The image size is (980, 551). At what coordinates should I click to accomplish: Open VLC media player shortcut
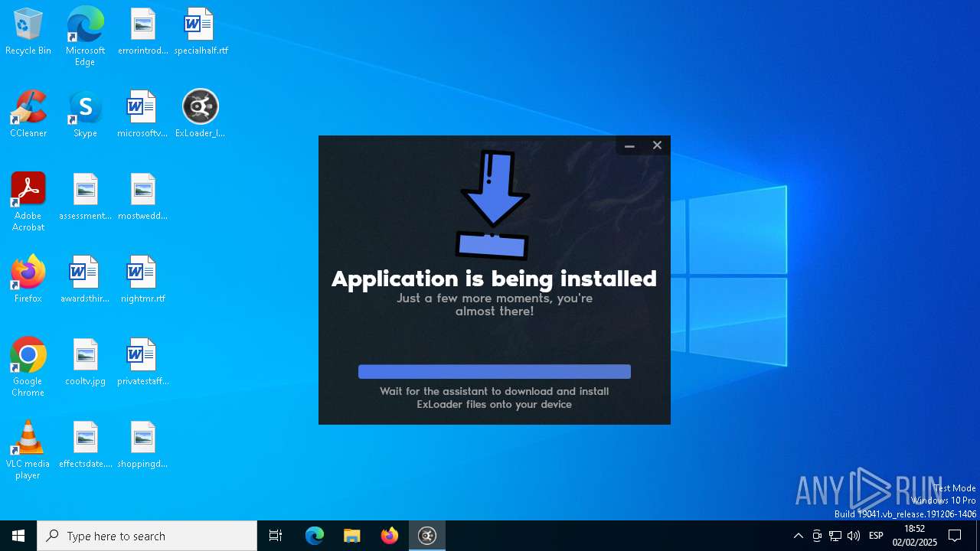coord(28,451)
